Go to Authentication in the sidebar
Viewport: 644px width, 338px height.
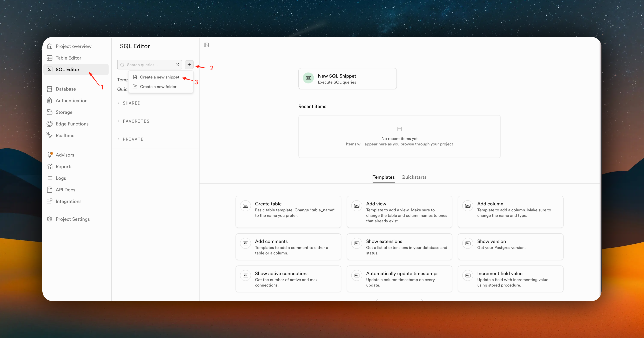click(71, 101)
